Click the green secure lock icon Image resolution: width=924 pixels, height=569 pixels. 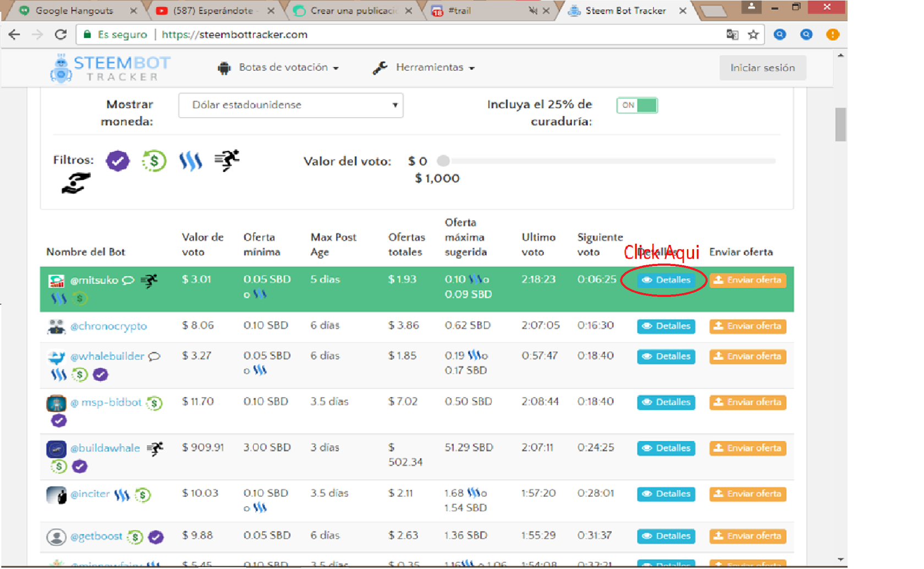(x=87, y=35)
